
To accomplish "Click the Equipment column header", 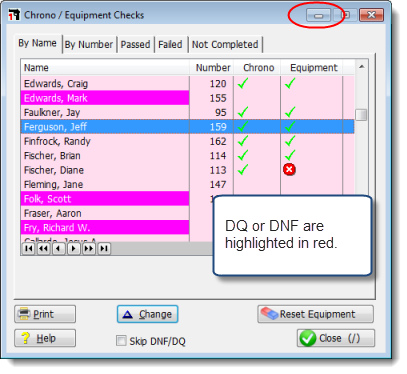I will coord(312,68).
